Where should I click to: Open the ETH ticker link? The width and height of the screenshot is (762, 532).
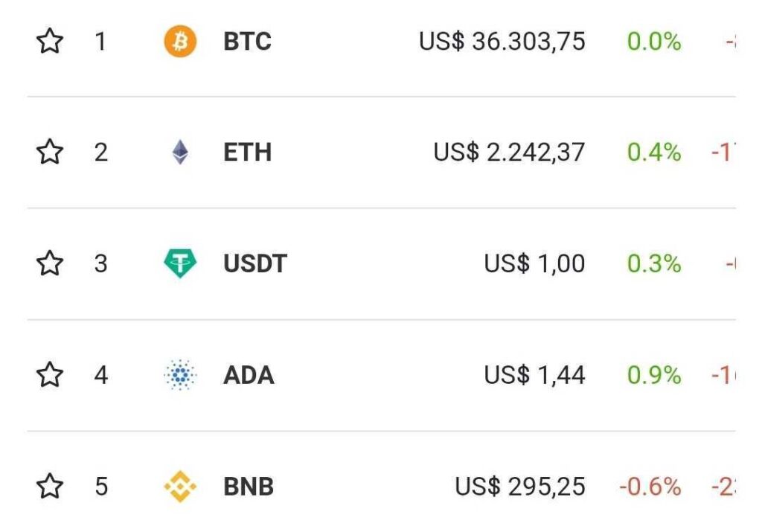click(247, 153)
